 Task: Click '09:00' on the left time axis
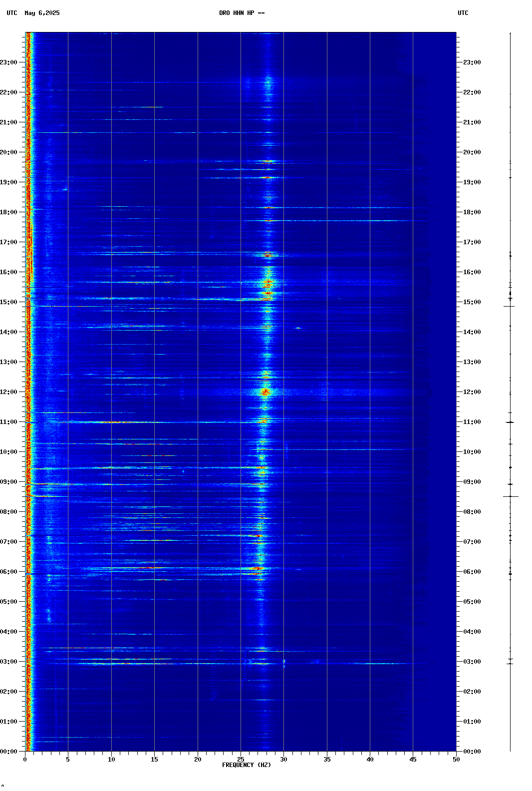click(x=8, y=482)
